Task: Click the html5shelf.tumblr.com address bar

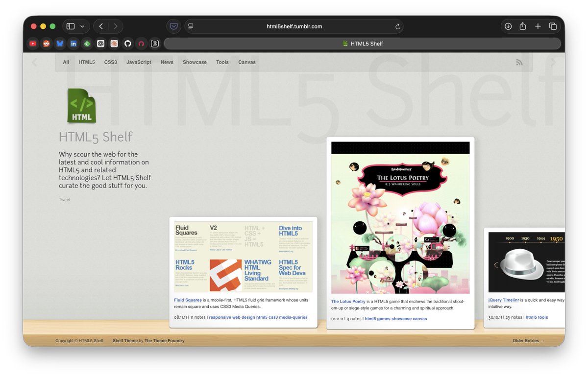Action: pyautogui.click(x=294, y=26)
